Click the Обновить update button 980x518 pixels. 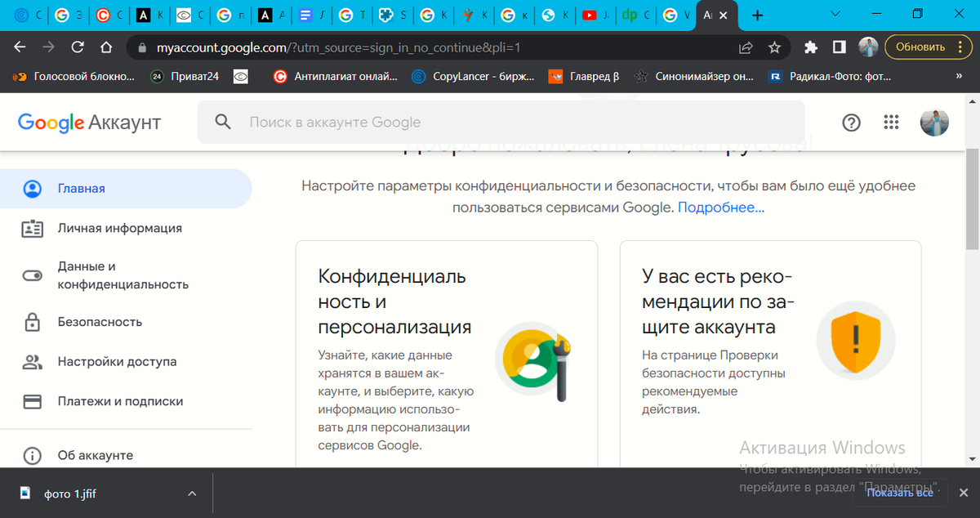coord(920,47)
